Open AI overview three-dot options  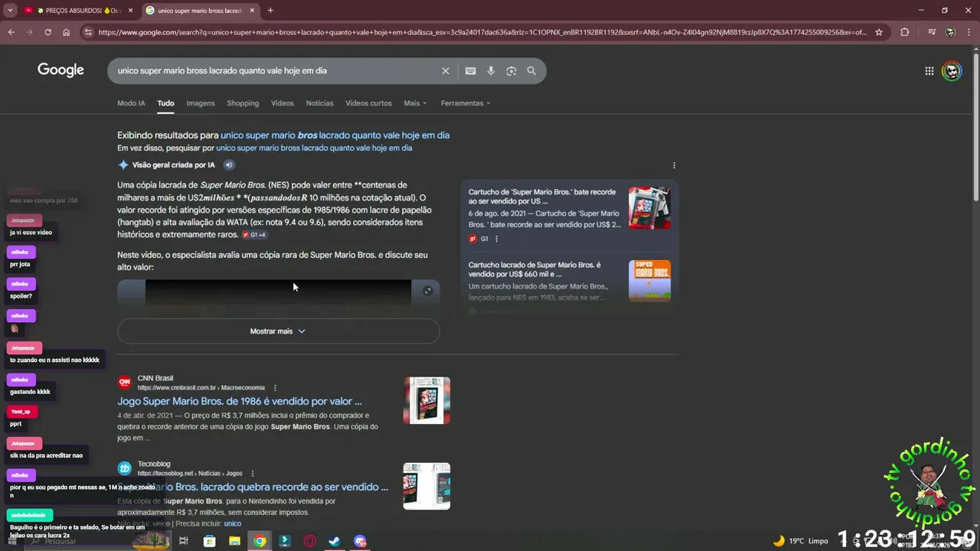coord(674,165)
